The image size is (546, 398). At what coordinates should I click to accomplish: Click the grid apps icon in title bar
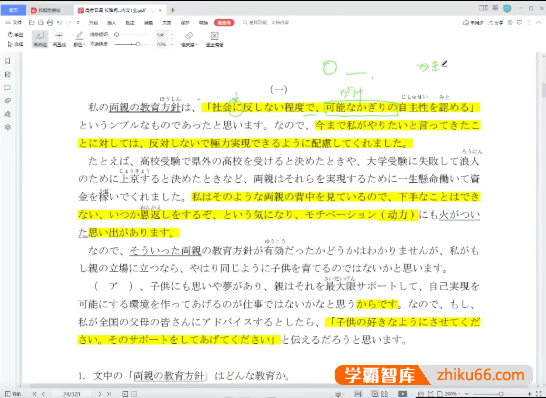pos(495,8)
